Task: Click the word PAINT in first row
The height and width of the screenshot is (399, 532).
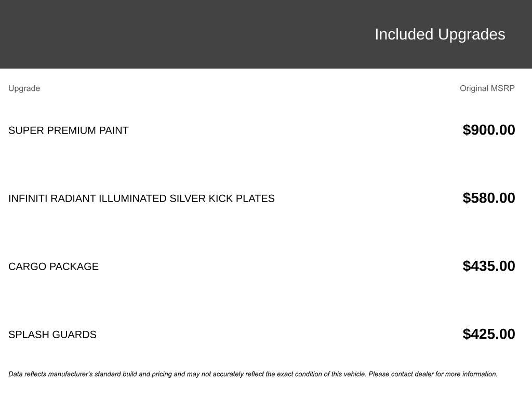Action: 114,130
